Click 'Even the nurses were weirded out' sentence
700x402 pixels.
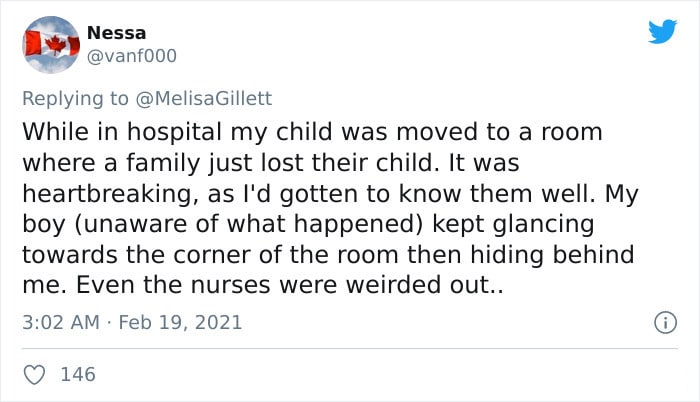[285, 285]
